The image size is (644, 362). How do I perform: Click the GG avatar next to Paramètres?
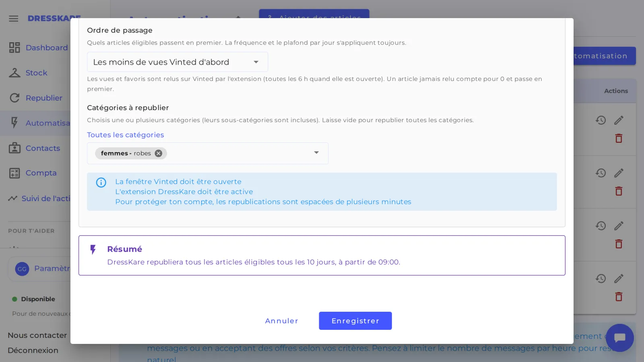click(22, 269)
